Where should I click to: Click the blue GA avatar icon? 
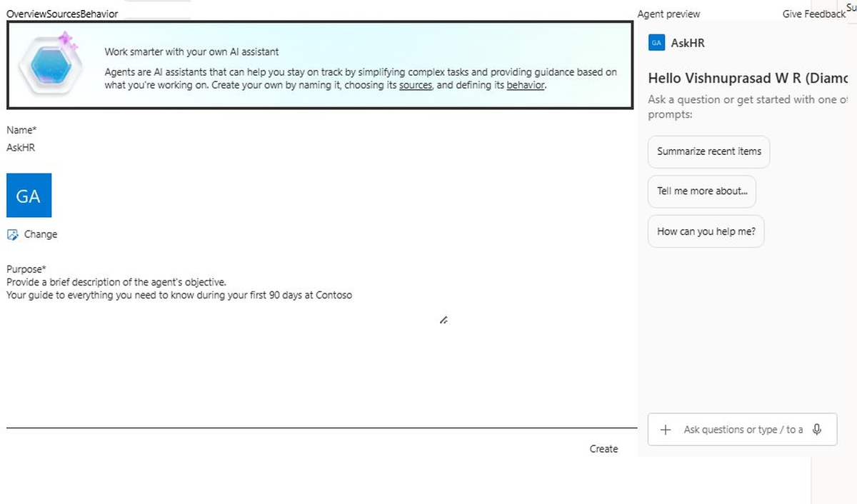pyautogui.click(x=29, y=195)
